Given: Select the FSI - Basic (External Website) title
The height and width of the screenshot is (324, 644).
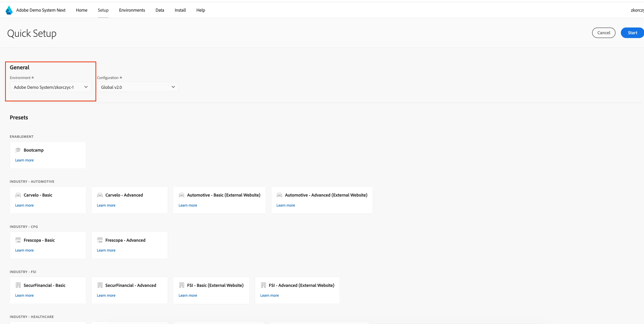Looking at the screenshot, I should [215, 285].
